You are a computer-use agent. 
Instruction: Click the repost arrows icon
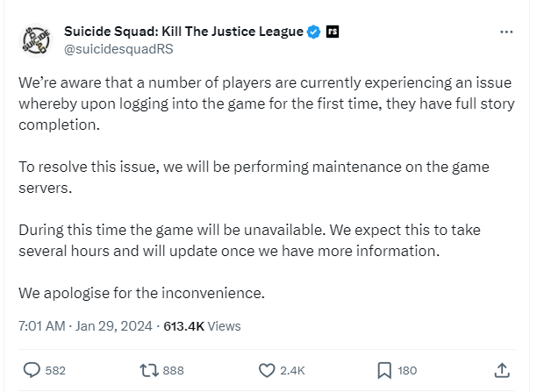(149, 370)
